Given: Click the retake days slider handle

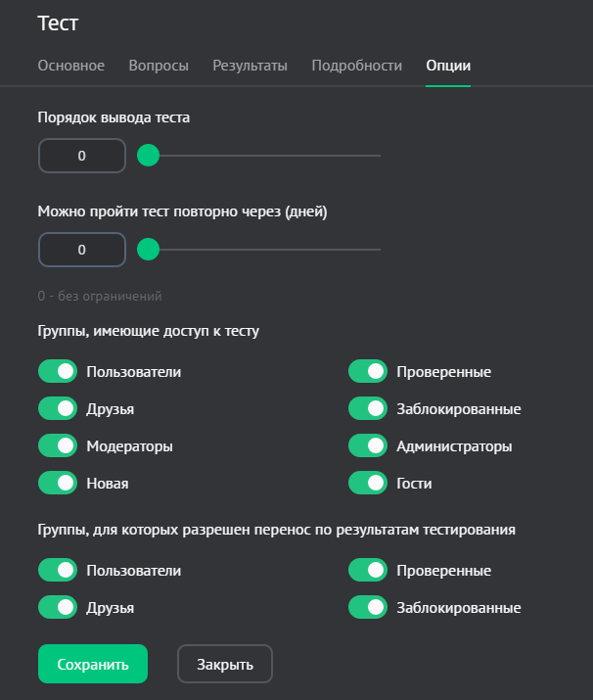Looking at the screenshot, I should [148, 249].
